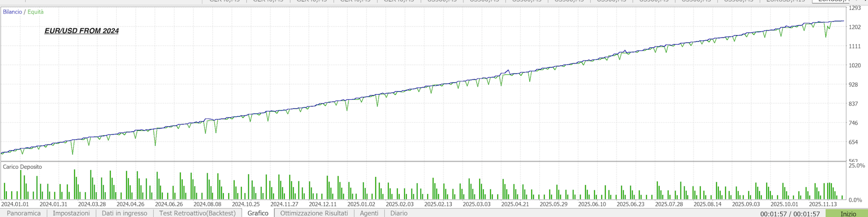Click the 746 value on balance axis
The height and width of the screenshot is (217, 868).
click(853, 123)
